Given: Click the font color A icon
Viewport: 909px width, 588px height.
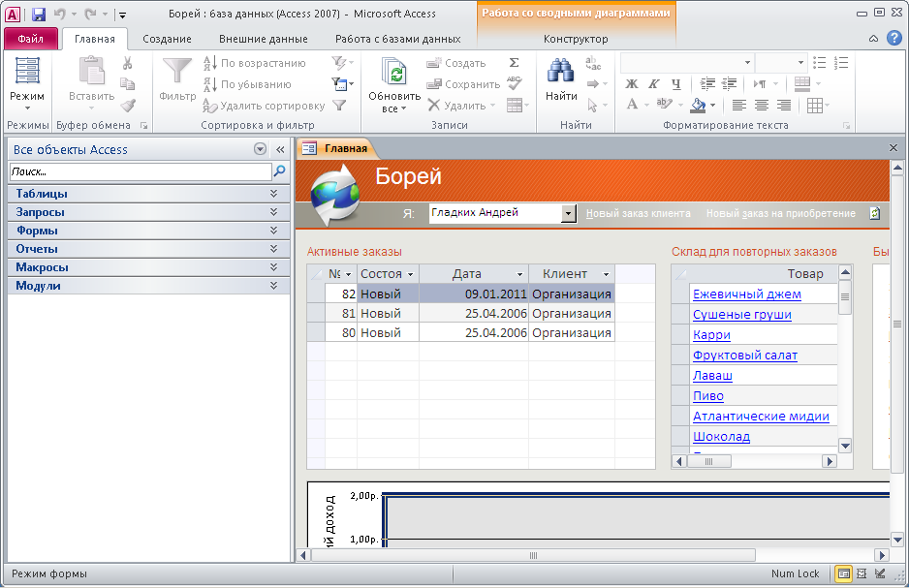Looking at the screenshot, I should (633, 105).
